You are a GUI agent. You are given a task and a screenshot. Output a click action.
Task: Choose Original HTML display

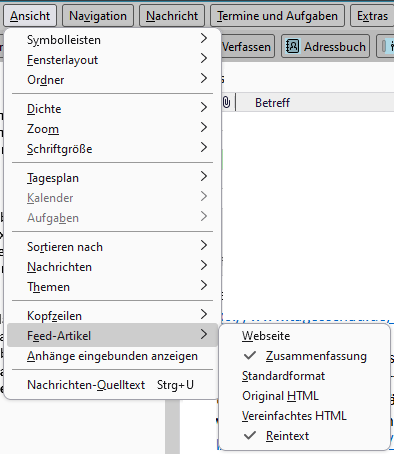pos(304,396)
